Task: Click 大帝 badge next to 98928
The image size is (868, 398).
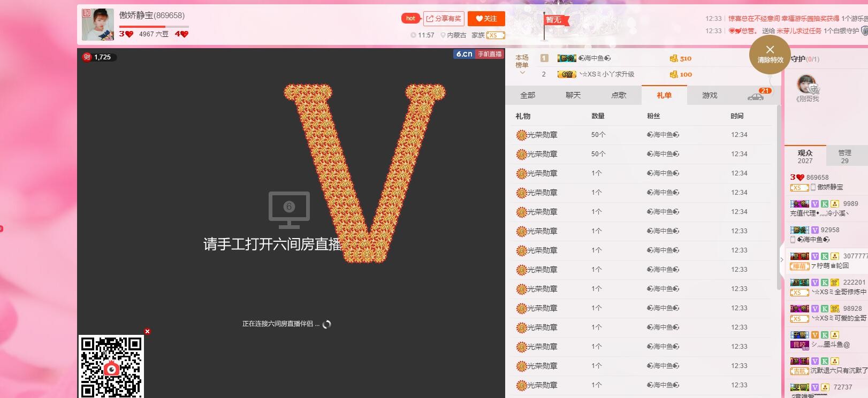Action: point(800,309)
